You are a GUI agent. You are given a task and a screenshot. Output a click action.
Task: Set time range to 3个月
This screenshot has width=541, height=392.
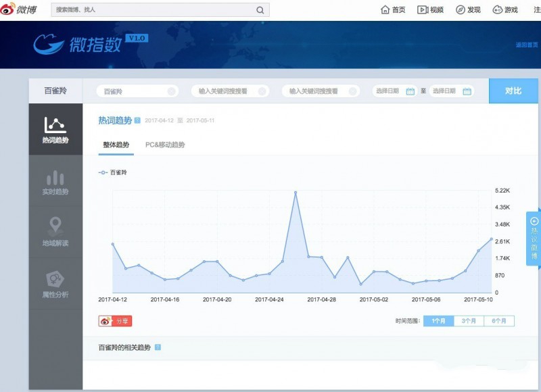tap(469, 321)
